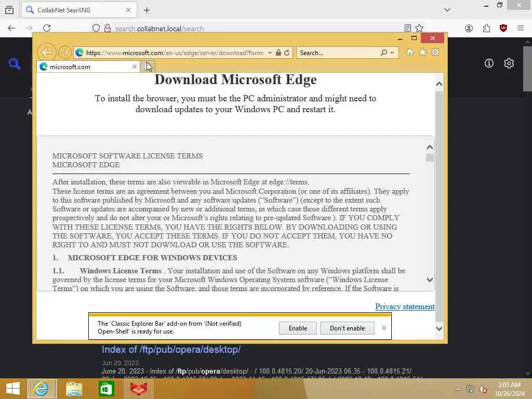Reload the Firefox page
This screenshot has width=532, height=399.
point(47,28)
